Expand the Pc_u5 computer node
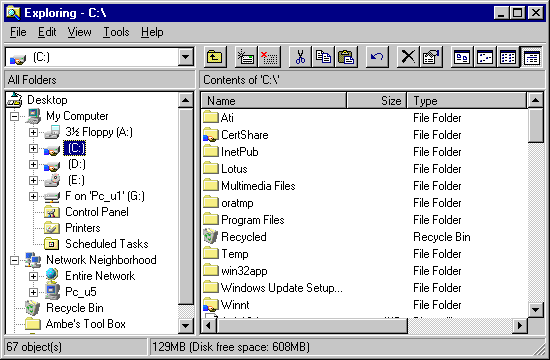The width and height of the screenshot is (550, 360). click(x=33, y=292)
